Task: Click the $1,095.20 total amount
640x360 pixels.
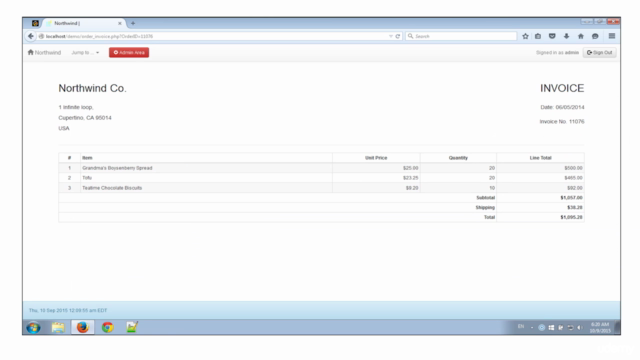Action: [x=571, y=217]
